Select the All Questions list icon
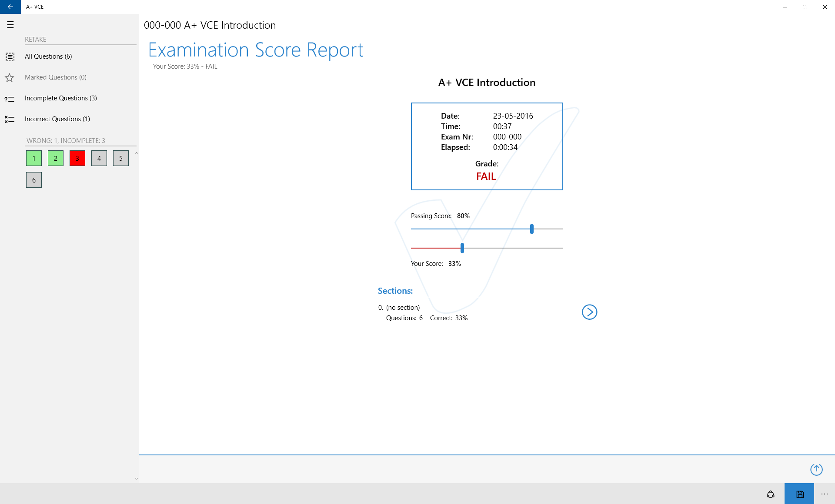Viewport: 835px width, 504px height. [9, 56]
